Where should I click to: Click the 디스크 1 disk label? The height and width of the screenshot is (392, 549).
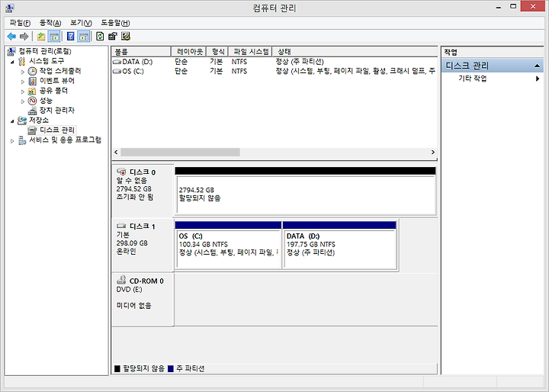(142, 227)
